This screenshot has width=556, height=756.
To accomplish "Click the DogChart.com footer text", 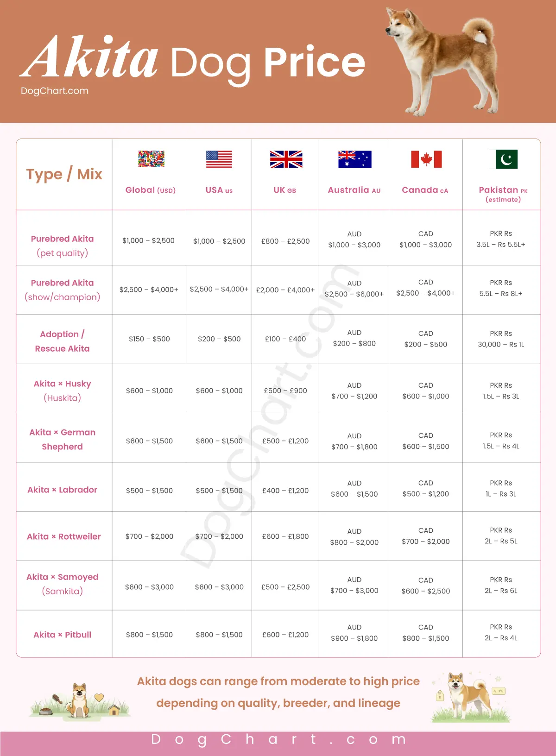I will (278, 739).
